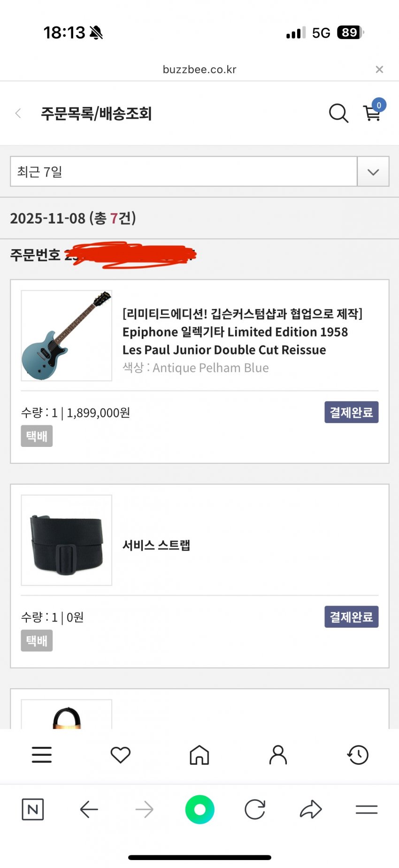Viewport: 399px width, 868px height.
Task: Open the Epiphone Les Paul Junior guitar thumbnail
Action: [x=67, y=335]
